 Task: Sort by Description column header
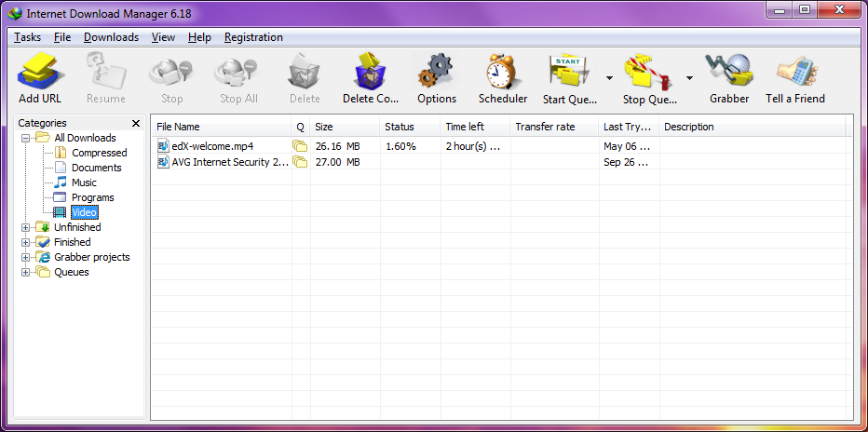click(x=752, y=127)
